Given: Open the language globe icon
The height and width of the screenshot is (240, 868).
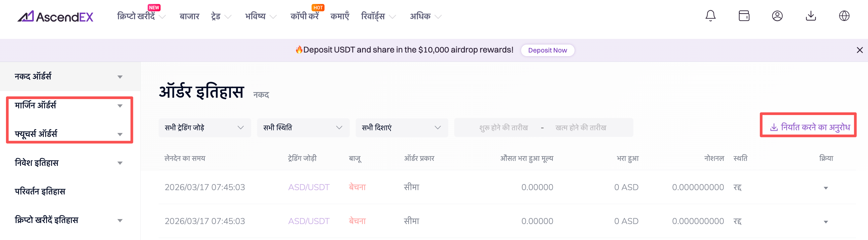Looking at the screenshot, I should pos(844,16).
